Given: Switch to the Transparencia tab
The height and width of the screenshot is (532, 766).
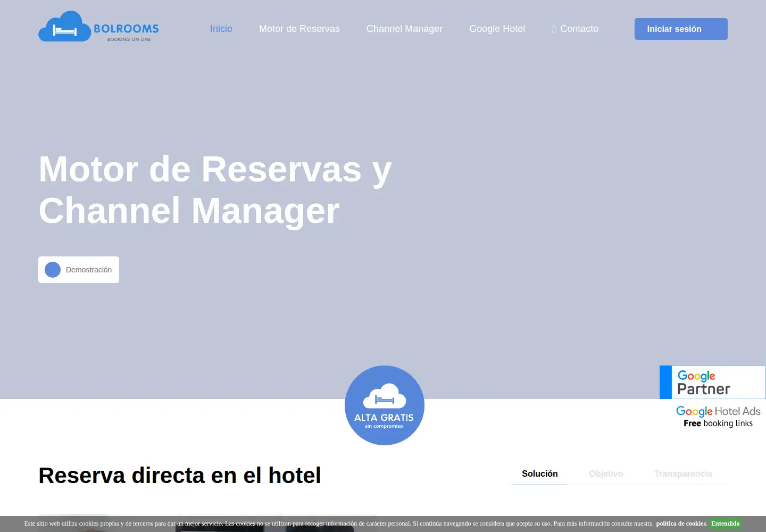Looking at the screenshot, I should tap(683, 473).
